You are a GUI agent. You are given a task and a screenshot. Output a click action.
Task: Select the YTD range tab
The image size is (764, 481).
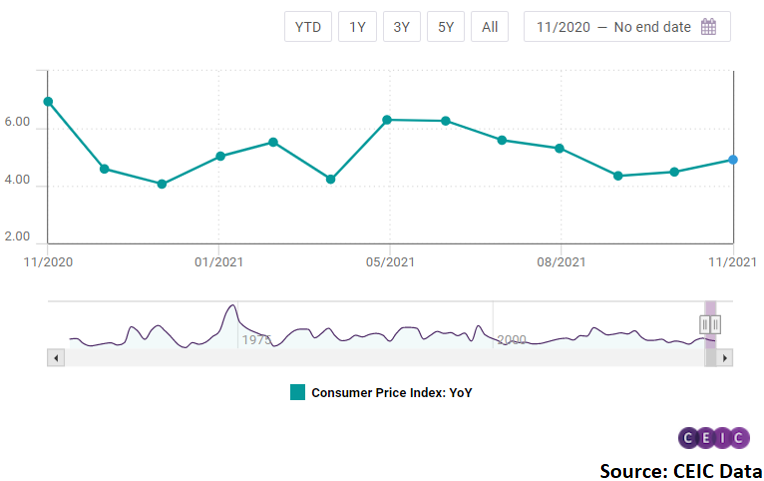[308, 27]
